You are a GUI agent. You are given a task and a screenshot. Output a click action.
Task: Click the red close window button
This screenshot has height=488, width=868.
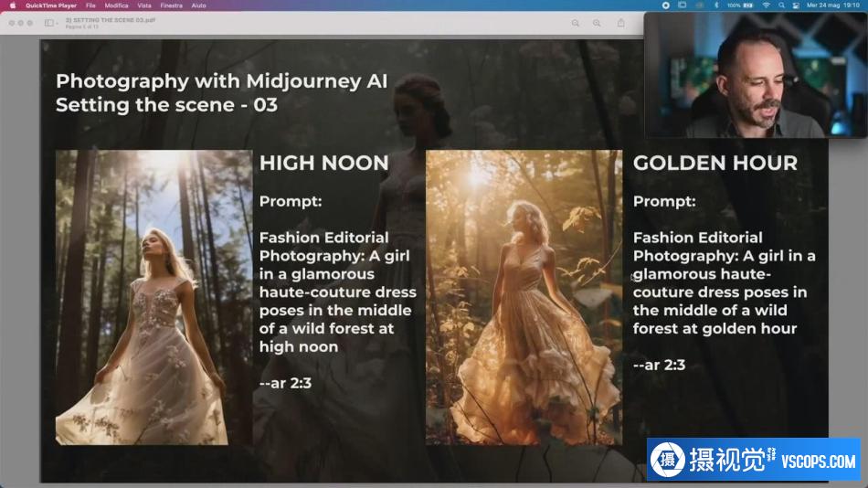point(12,23)
